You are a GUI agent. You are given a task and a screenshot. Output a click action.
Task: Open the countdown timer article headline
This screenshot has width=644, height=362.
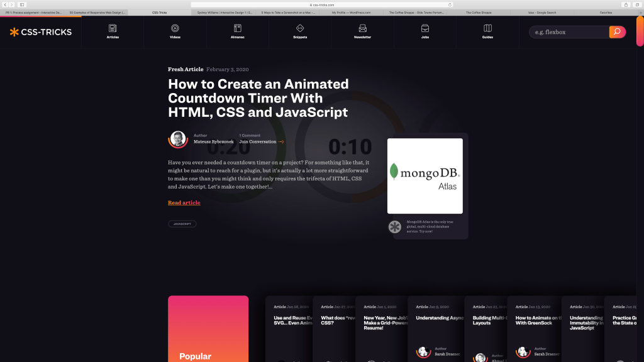(258, 99)
